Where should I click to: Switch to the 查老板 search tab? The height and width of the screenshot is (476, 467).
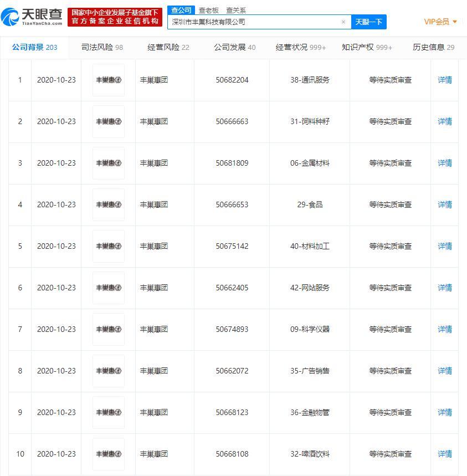209,11
